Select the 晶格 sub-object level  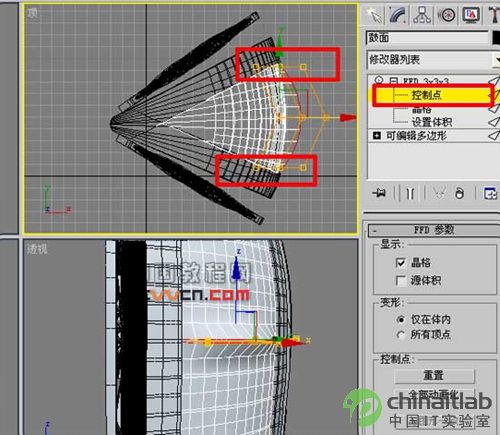click(x=421, y=109)
